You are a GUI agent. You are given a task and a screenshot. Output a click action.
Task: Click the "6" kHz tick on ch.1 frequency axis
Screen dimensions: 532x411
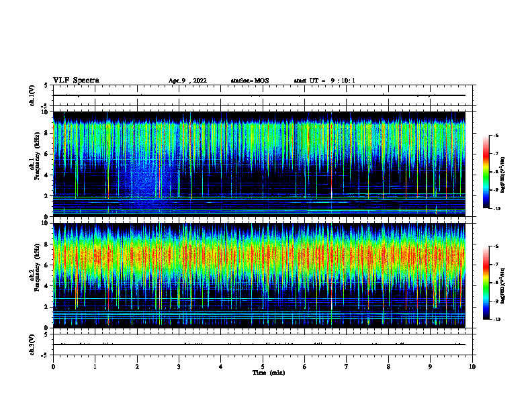point(47,154)
